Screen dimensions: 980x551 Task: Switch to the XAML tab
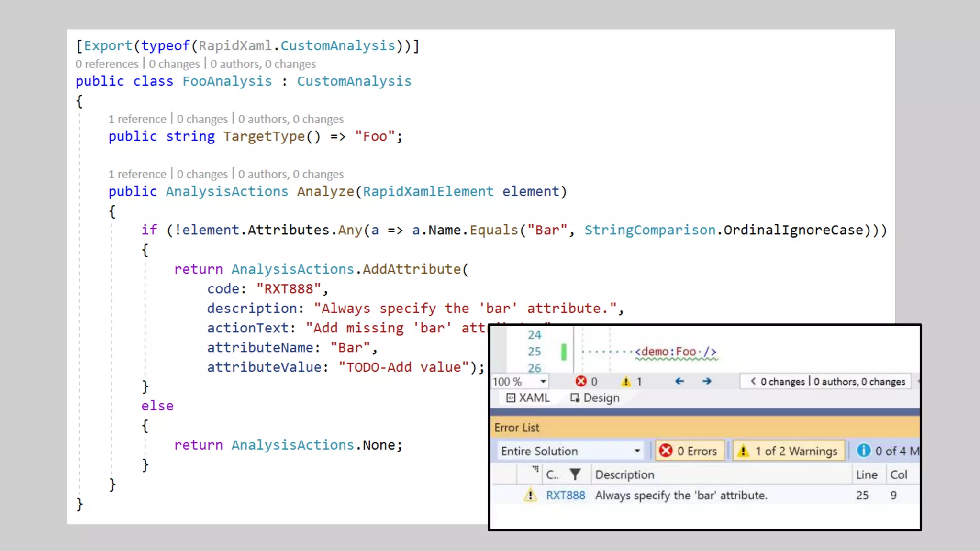click(528, 398)
